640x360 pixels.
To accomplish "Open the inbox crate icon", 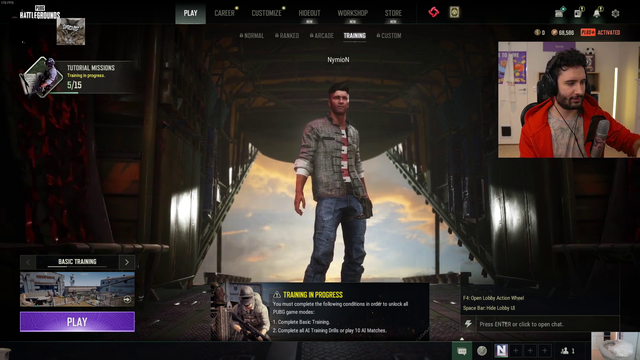I will tap(559, 13).
